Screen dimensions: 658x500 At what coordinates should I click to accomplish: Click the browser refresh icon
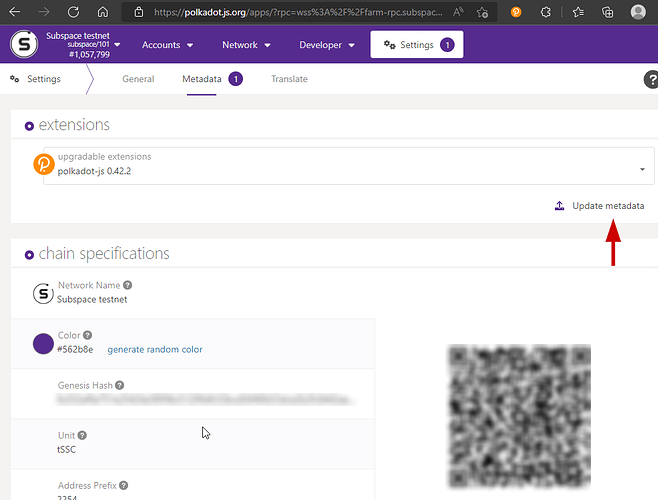tap(73, 13)
